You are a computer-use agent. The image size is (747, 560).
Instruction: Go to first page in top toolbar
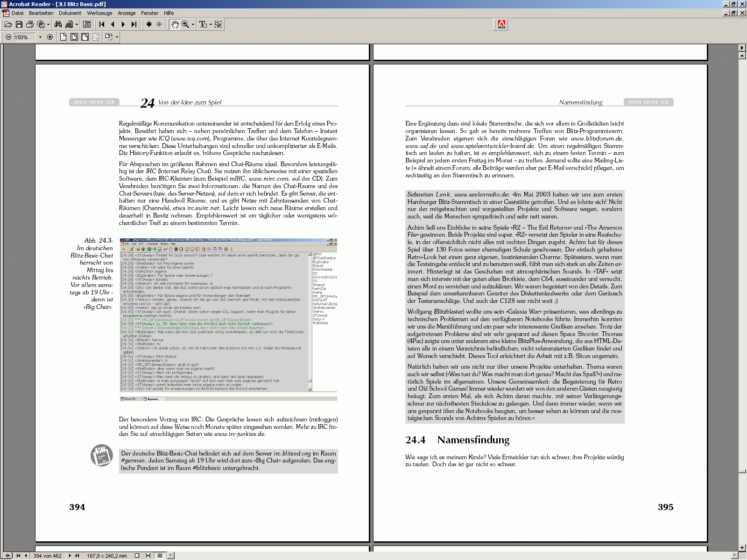[x=102, y=24]
